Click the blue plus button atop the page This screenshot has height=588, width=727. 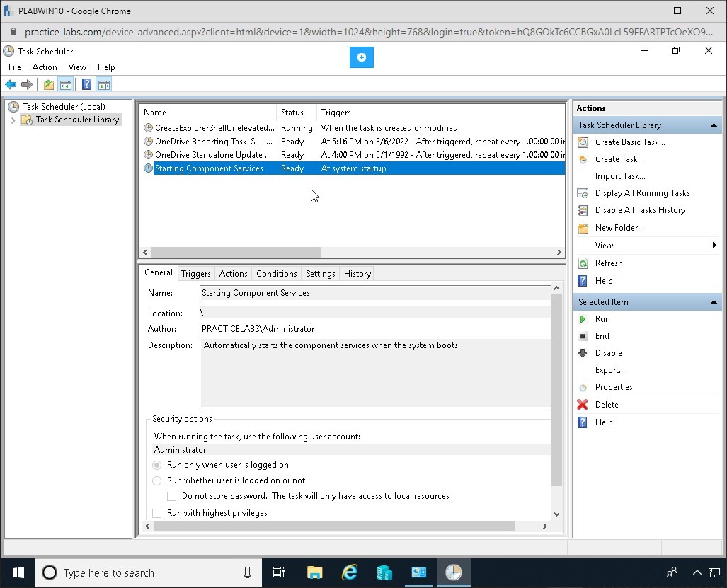[362, 57]
